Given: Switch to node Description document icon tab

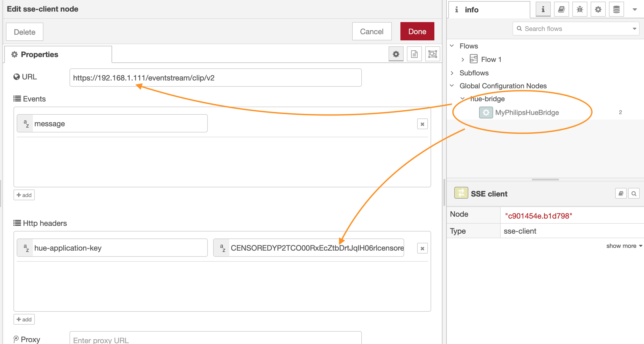Looking at the screenshot, I should click(414, 54).
